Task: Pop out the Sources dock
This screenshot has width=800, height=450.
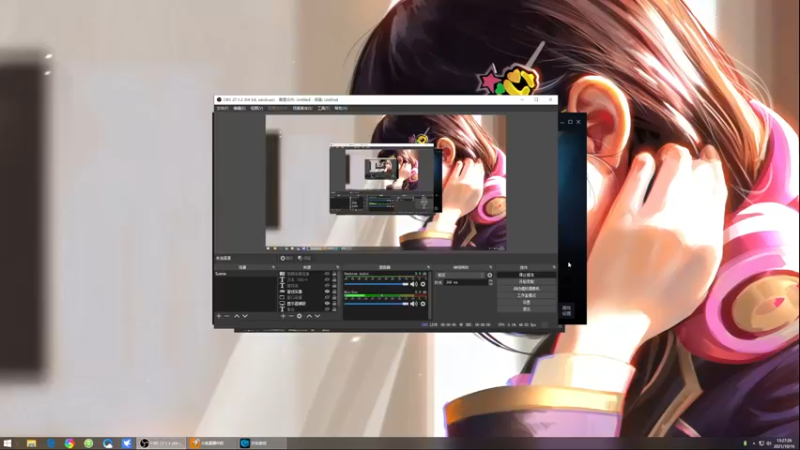Action: [x=338, y=267]
